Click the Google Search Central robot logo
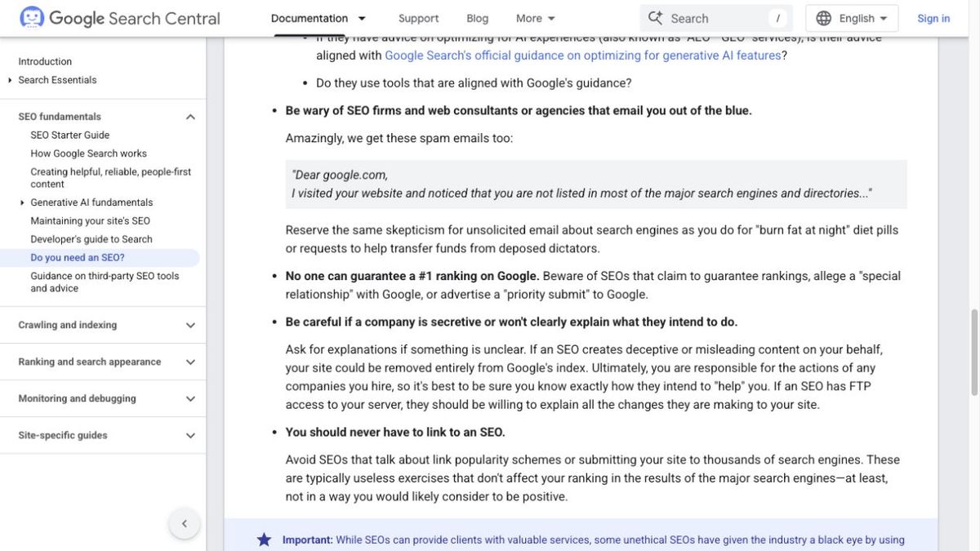This screenshot has height=551, width=980. point(32,18)
